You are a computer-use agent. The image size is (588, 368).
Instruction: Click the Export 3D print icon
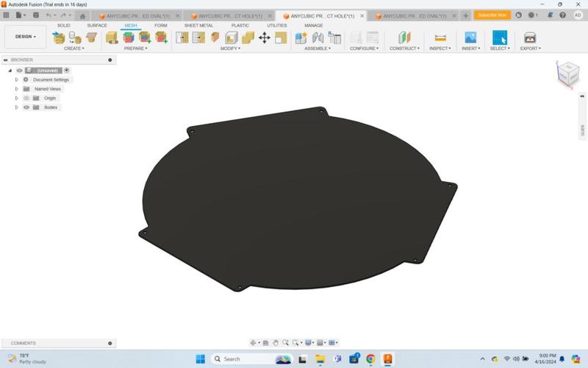coord(530,38)
